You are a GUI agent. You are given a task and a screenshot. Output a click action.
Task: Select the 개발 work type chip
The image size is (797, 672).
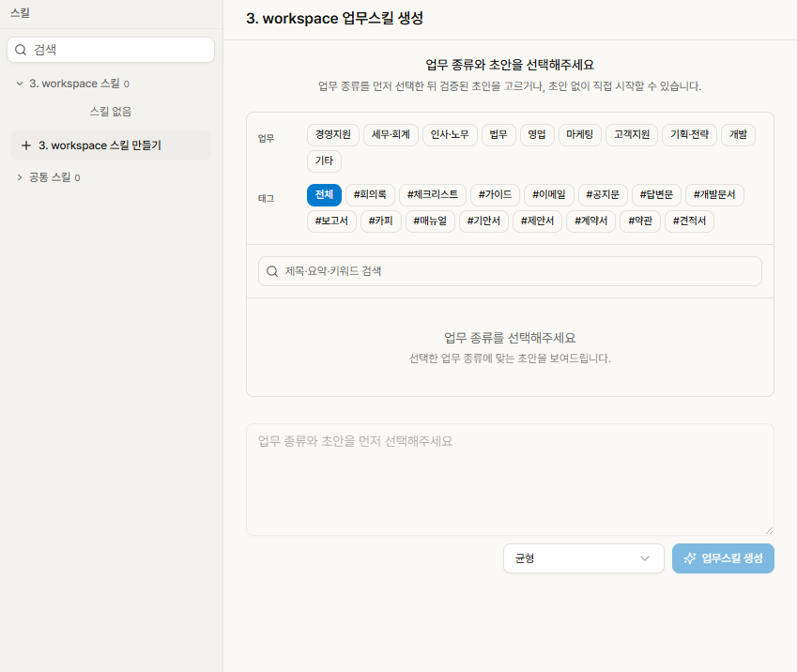pyautogui.click(x=738, y=135)
